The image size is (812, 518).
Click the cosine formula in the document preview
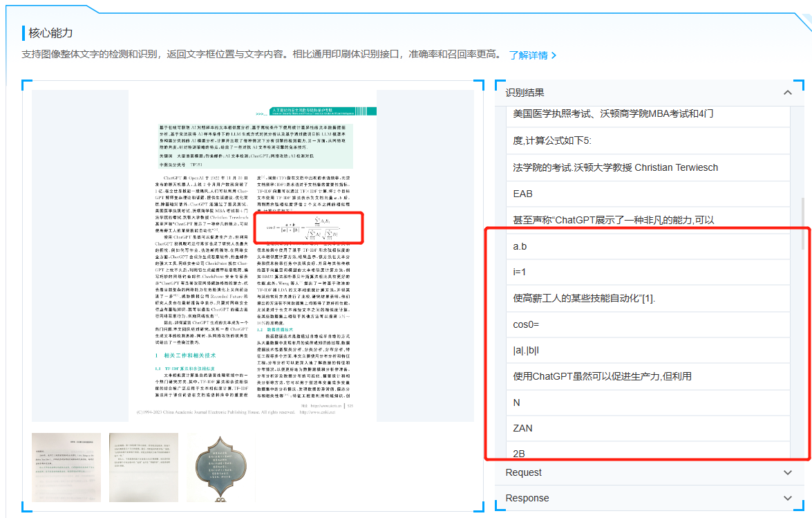[309, 228]
